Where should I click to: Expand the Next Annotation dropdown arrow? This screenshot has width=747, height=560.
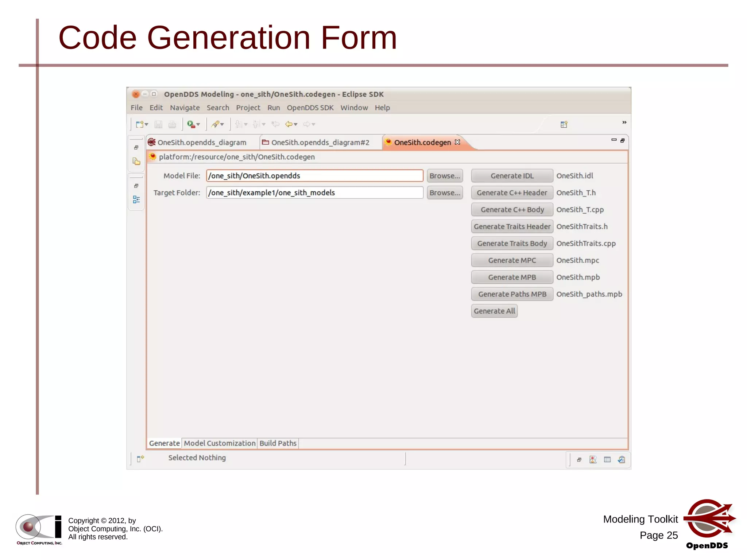(245, 124)
